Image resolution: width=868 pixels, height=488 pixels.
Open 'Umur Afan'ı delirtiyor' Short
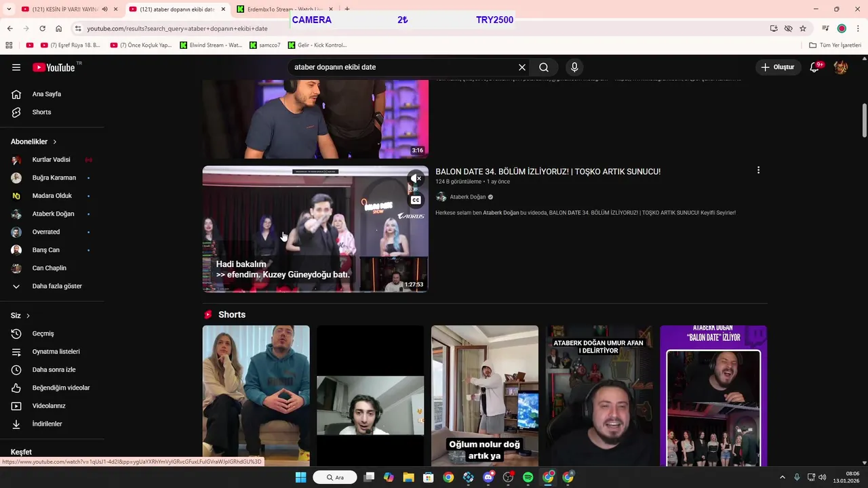tap(599, 396)
